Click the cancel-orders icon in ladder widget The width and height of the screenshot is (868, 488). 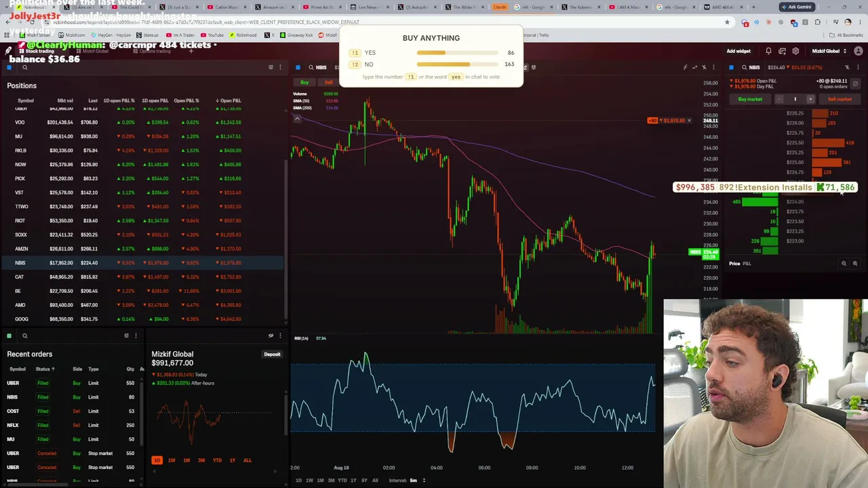pos(856,83)
